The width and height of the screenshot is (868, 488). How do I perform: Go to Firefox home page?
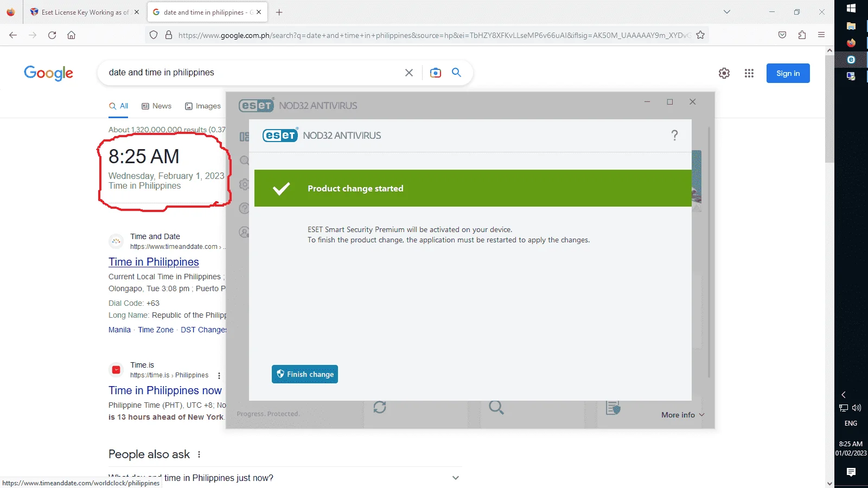click(x=71, y=35)
